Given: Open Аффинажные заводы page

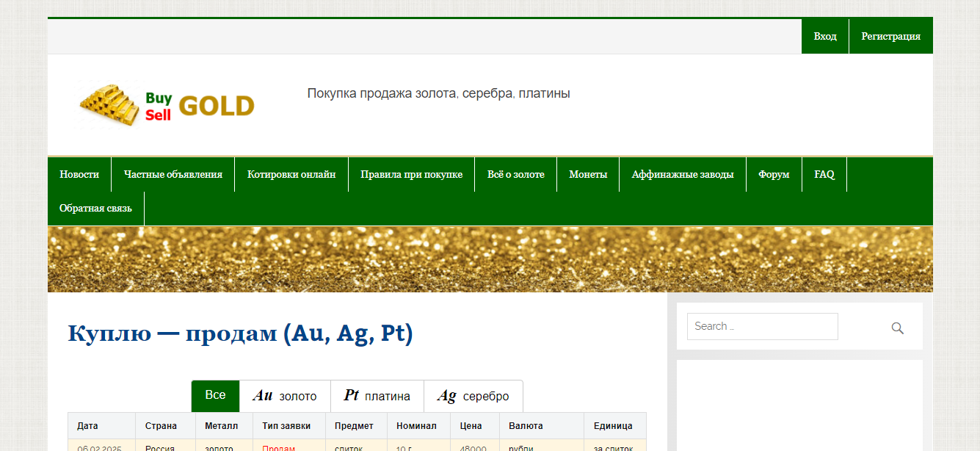Looking at the screenshot, I should (683, 174).
